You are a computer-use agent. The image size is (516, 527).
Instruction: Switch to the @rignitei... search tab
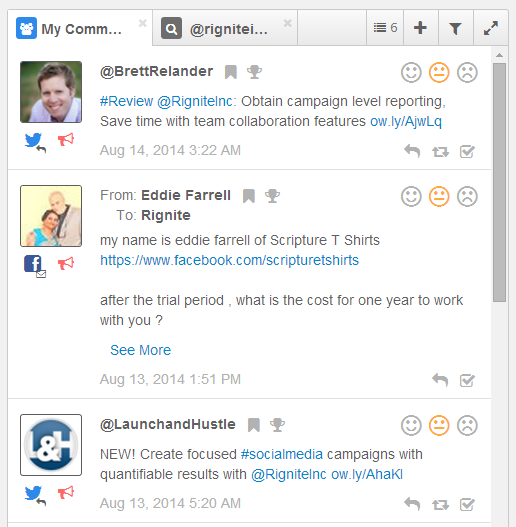(225, 28)
